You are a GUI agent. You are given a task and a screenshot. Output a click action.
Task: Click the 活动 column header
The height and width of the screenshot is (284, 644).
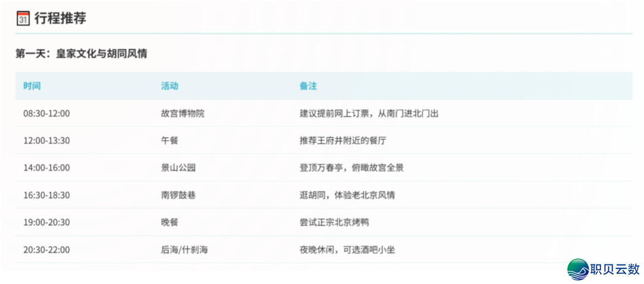coord(169,86)
